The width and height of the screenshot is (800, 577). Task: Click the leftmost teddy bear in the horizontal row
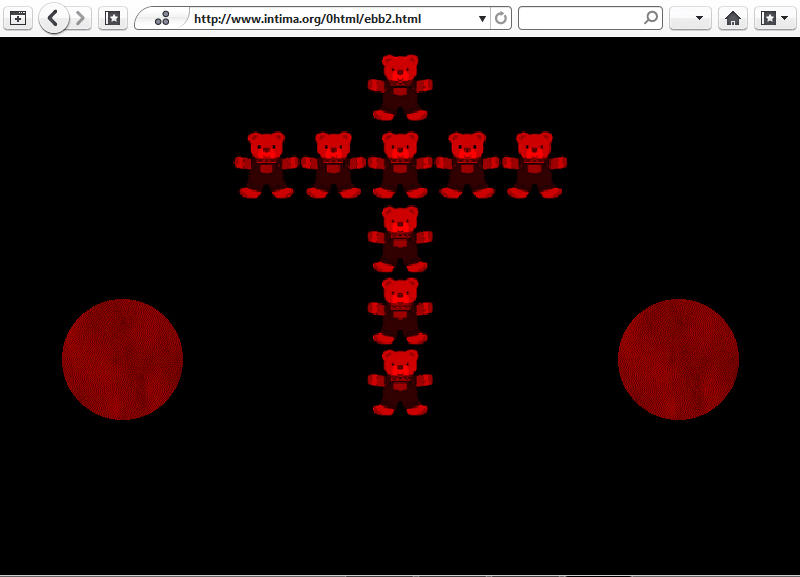266,165
